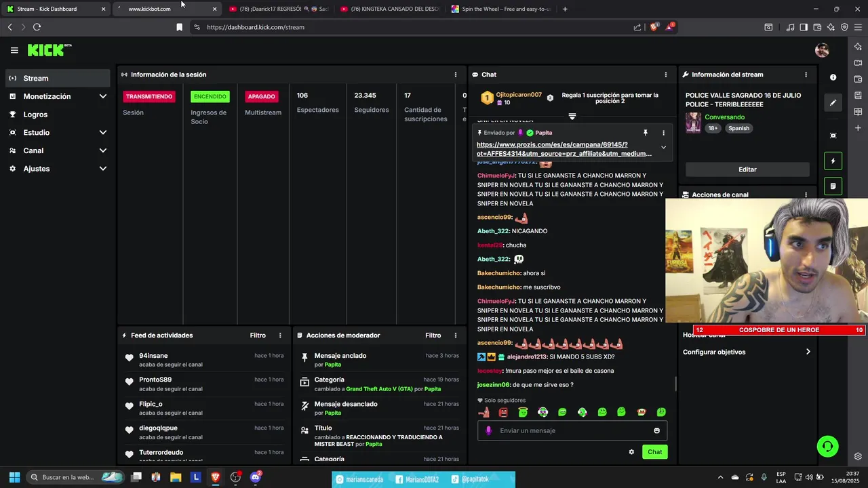Open File Explorer from taskbar
This screenshot has height=488, width=868.
click(x=176, y=477)
